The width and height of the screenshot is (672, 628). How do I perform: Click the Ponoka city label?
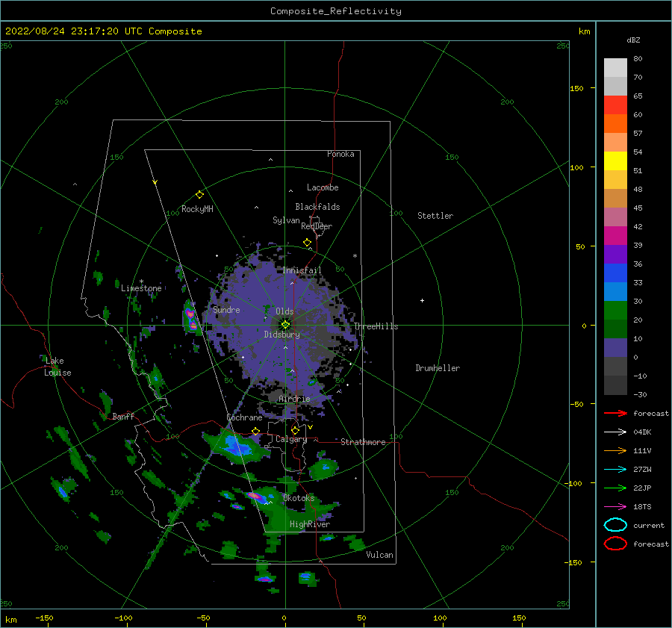pos(340,154)
